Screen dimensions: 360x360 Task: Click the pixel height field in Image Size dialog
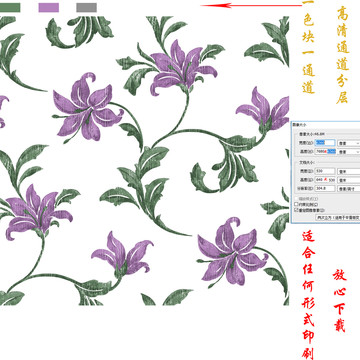coord(325,152)
